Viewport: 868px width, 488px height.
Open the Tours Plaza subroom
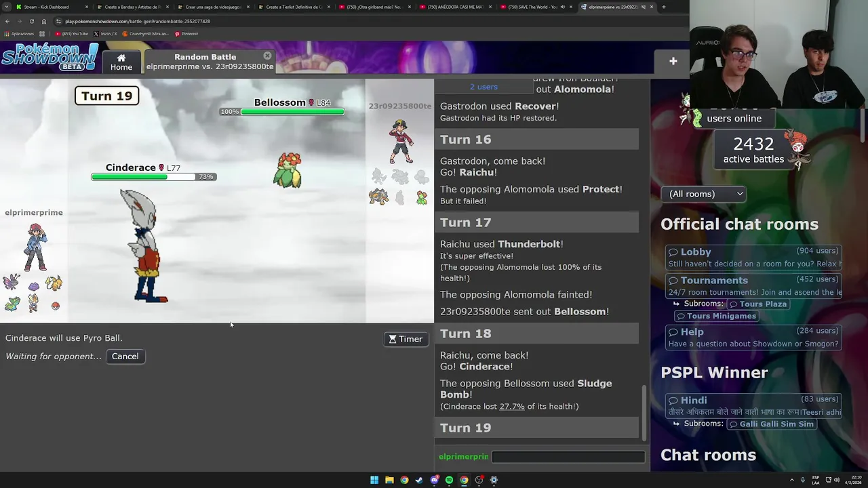(757, 304)
